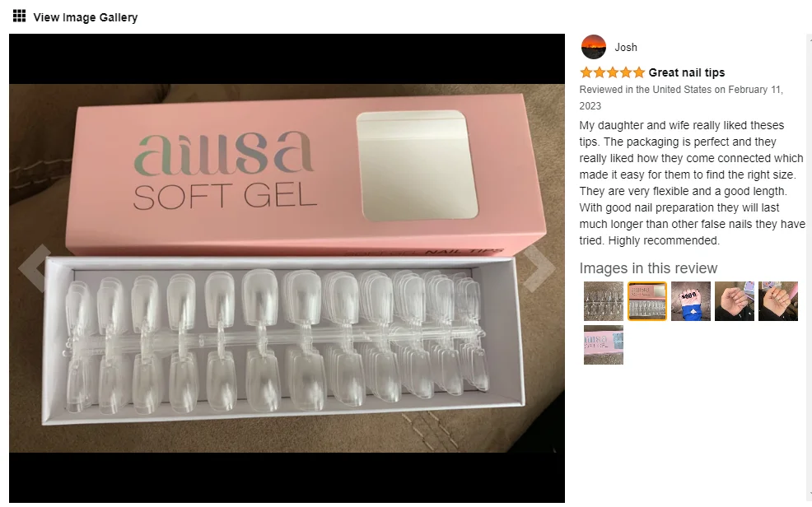Click the gallery grid icon

[19, 16]
